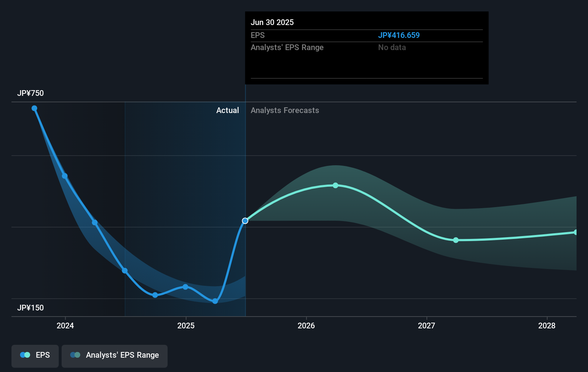The width and height of the screenshot is (588, 372).
Task: Click the JP¥150 y-axis label
Action: [30, 308]
